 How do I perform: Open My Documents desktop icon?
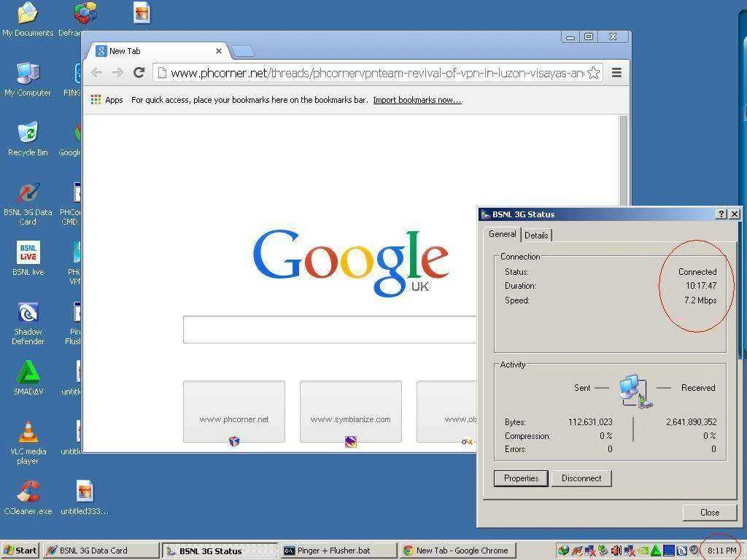[28, 19]
